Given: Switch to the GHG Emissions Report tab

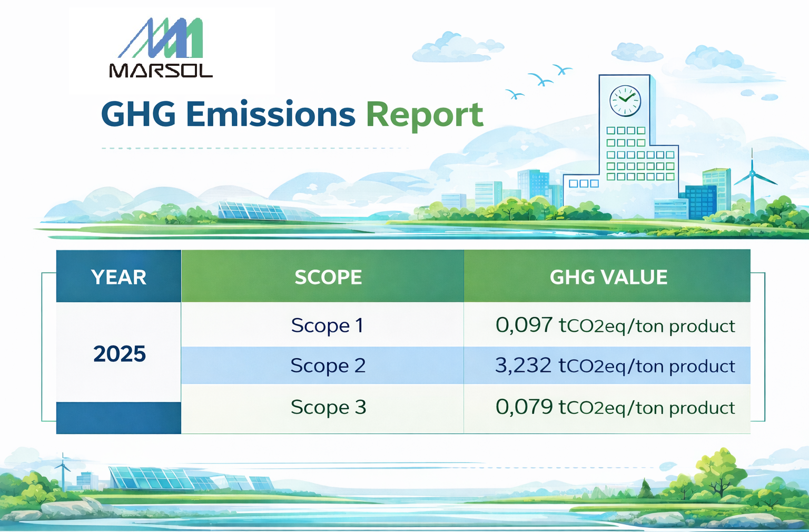Looking at the screenshot, I should pos(291,113).
